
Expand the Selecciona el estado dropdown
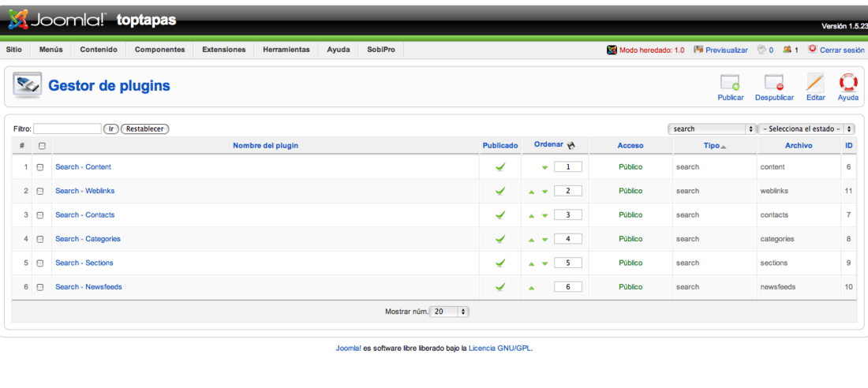point(806,129)
